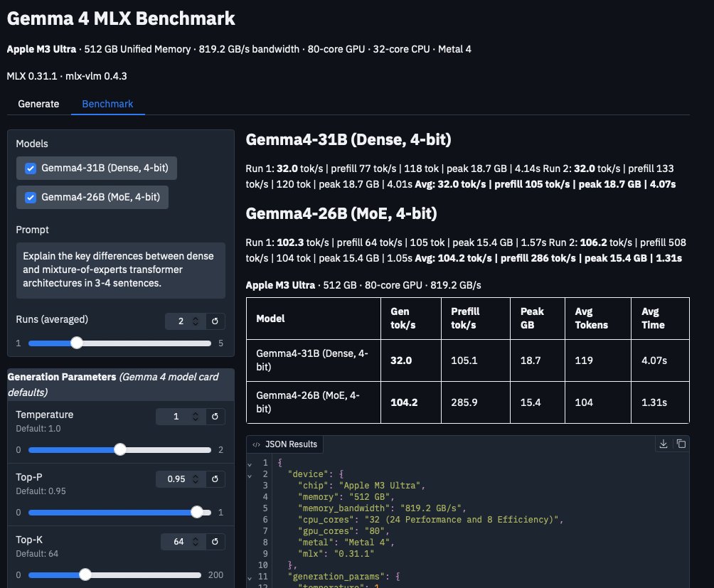Image resolution: width=714 pixels, height=588 pixels.
Task: Click the Gen tok/s column header
Action: pos(411,319)
